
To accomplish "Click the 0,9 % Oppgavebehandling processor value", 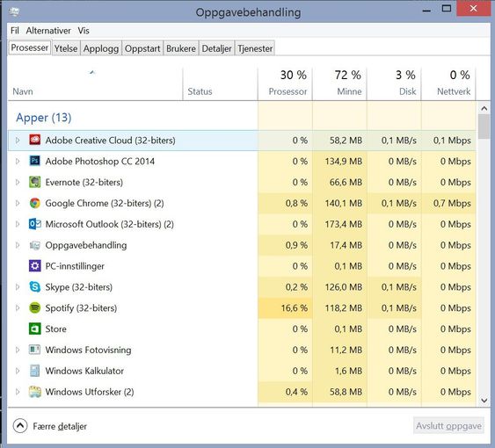I will pyautogui.click(x=296, y=245).
